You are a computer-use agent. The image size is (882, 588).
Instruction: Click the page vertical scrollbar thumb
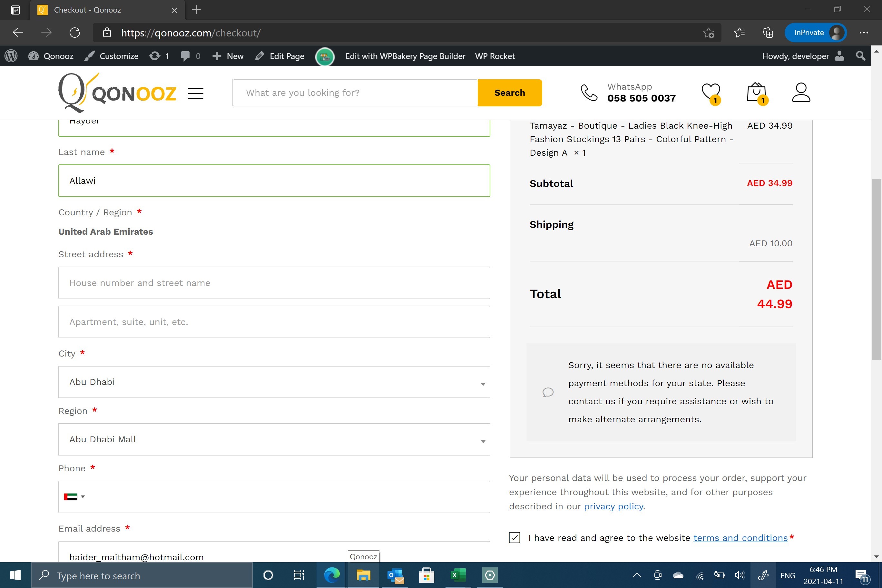(x=877, y=269)
